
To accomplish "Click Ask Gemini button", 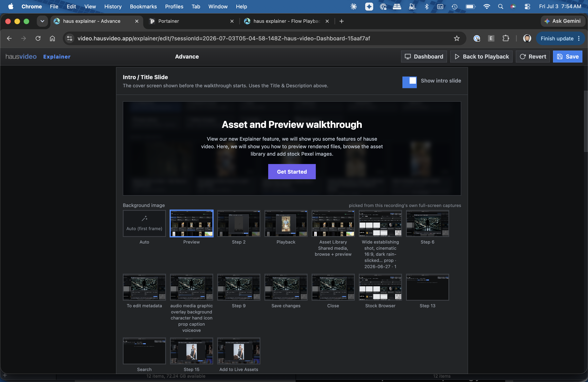I will (x=563, y=21).
